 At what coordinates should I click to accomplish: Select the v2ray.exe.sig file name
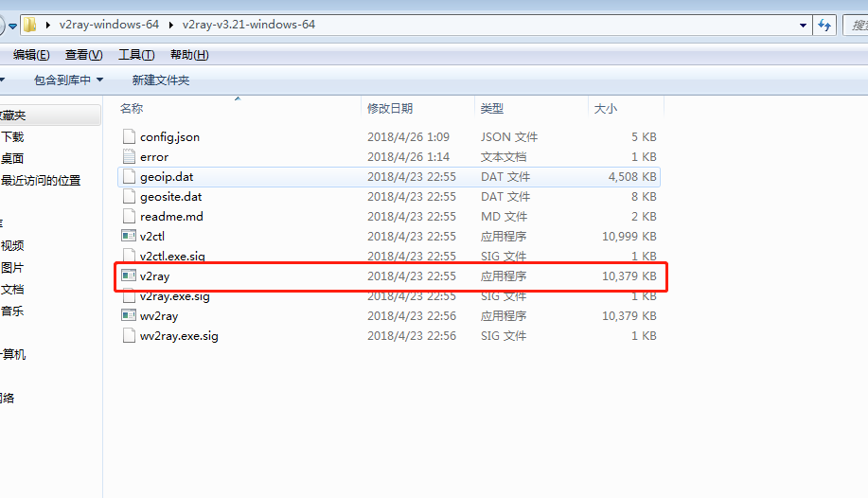[174, 295]
